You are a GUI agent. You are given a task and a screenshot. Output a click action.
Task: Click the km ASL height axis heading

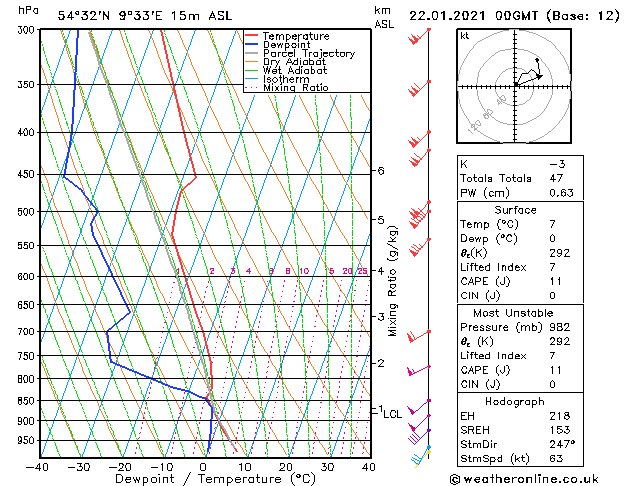(x=384, y=17)
